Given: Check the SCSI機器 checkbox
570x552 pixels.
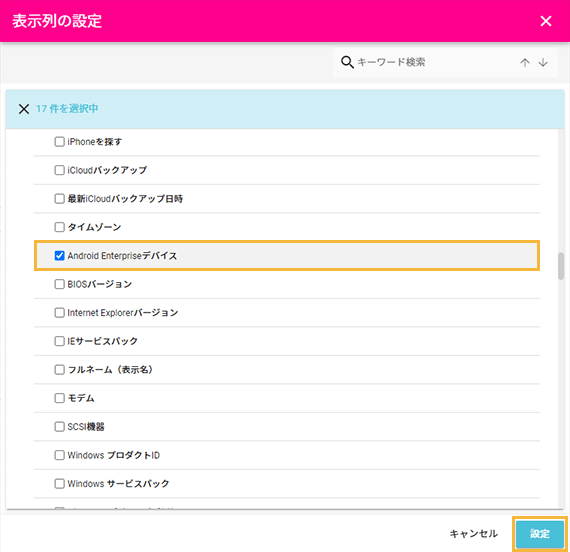Looking at the screenshot, I should [x=59, y=427].
